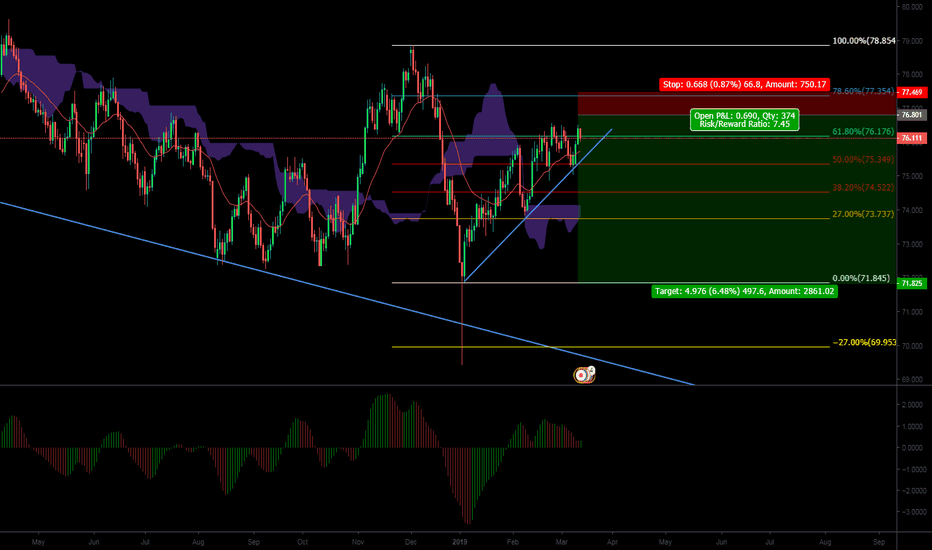This screenshot has height=550, width=932.
Task: Select the 100.00%(78.854) Fibonacci level label
Action: 863,41
